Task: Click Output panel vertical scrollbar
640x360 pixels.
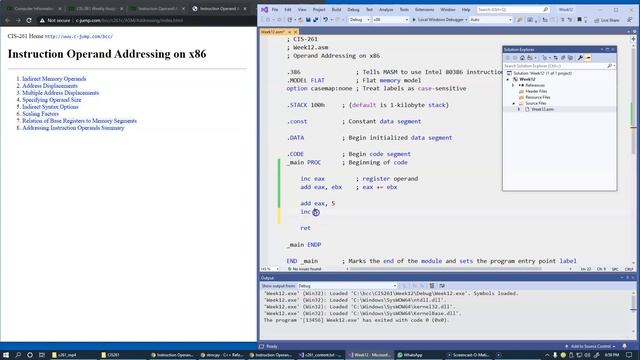Action: click(633, 303)
